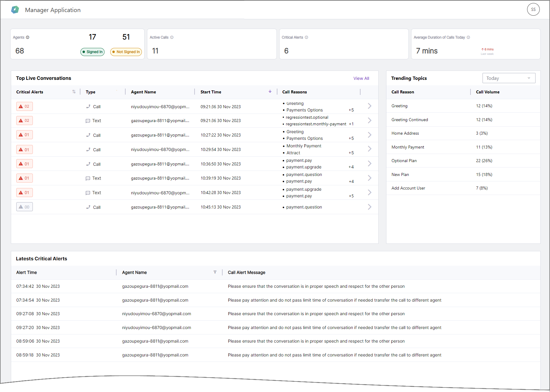Click the Manager Application logo icon
This screenshot has width=550, height=392.
[15, 10]
